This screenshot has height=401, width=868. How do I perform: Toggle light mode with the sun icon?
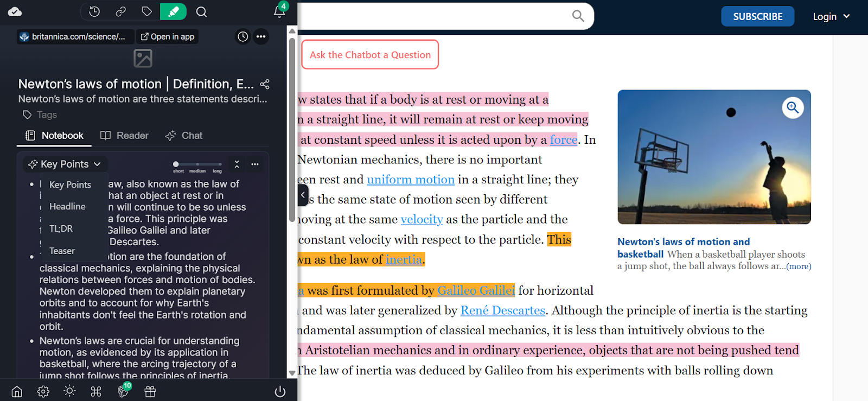tap(69, 391)
